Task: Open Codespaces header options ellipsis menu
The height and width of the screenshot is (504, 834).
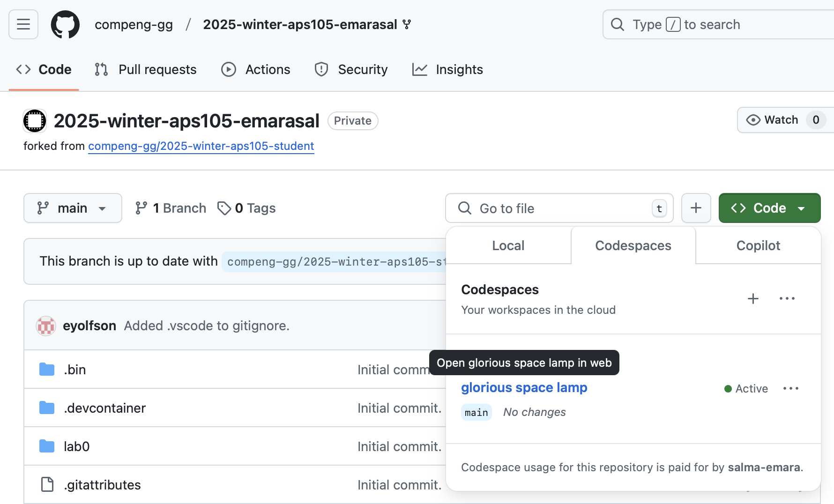Action: coord(787,298)
